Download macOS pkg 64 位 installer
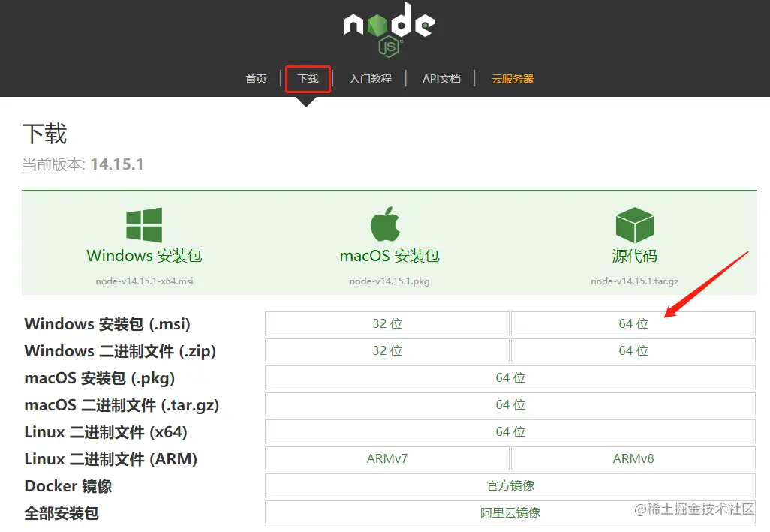The width and height of the screenshot is (770, 532). [510, 377]
